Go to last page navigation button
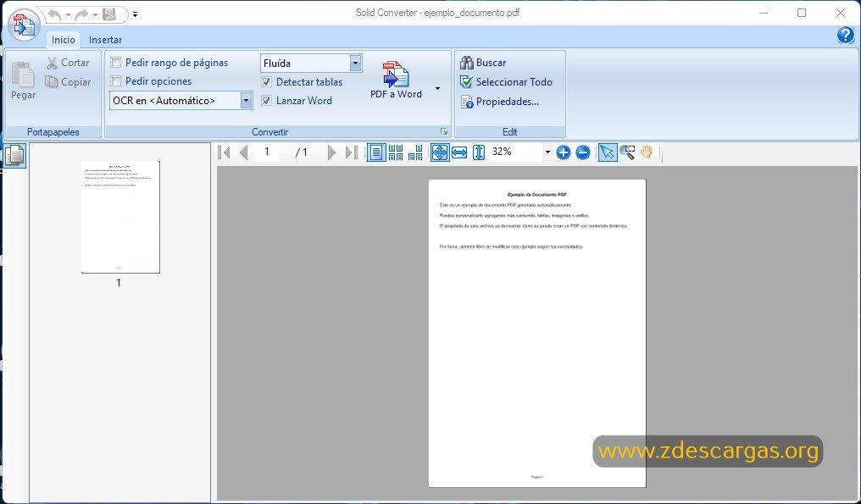The width and height of the screenshot is (861, 504). pyautogui.click(x=352, y=152)
